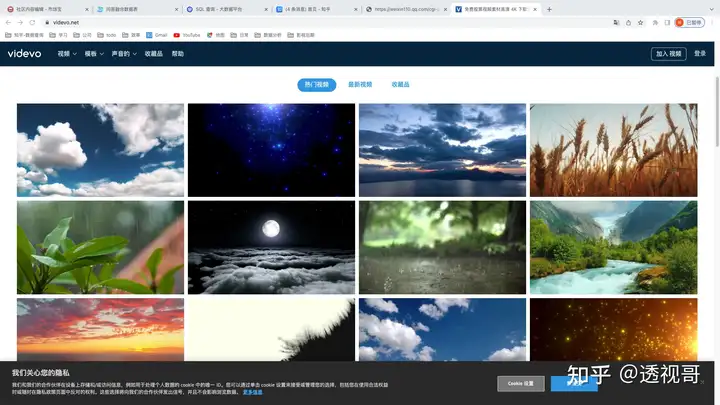Click the share page icon in address bar
Viewport: 720px width, 405px height.
click(x=628, y=22)
